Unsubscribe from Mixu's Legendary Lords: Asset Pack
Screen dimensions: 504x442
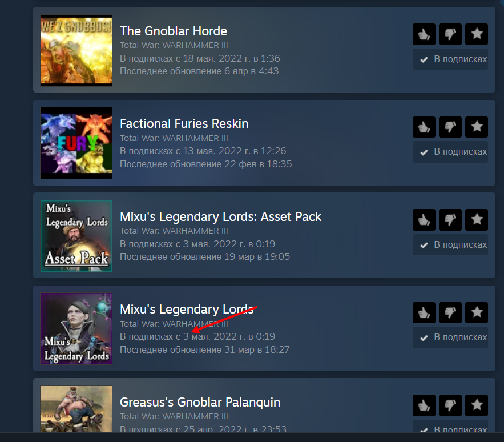pyautogui.click(x=450, y=245)
